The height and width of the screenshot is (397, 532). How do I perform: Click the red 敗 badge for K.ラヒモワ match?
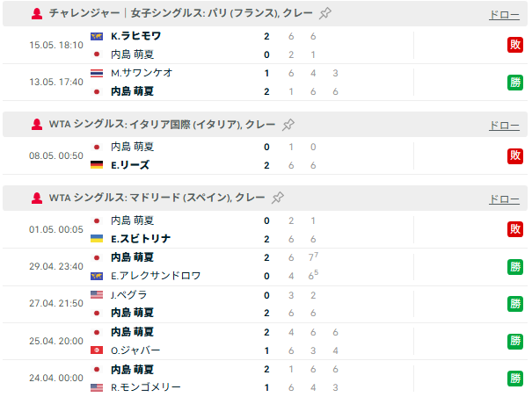click(x=515, y=45)
